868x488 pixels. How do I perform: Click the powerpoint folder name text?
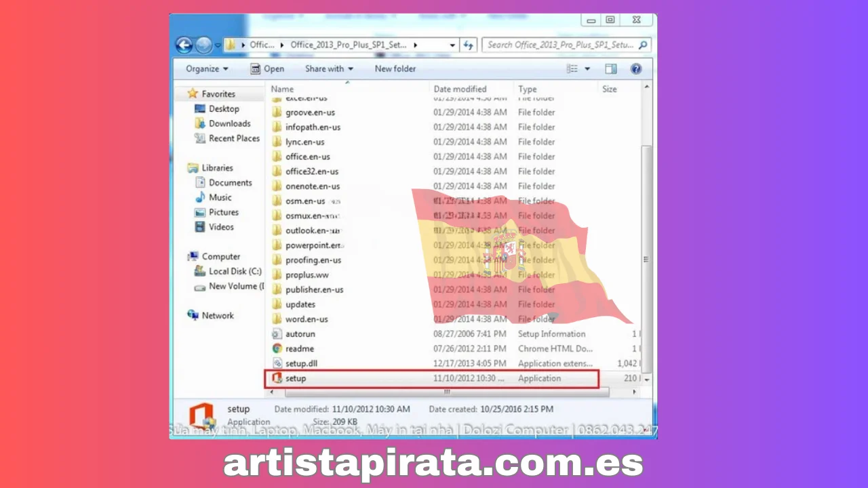tap(314, 245)
